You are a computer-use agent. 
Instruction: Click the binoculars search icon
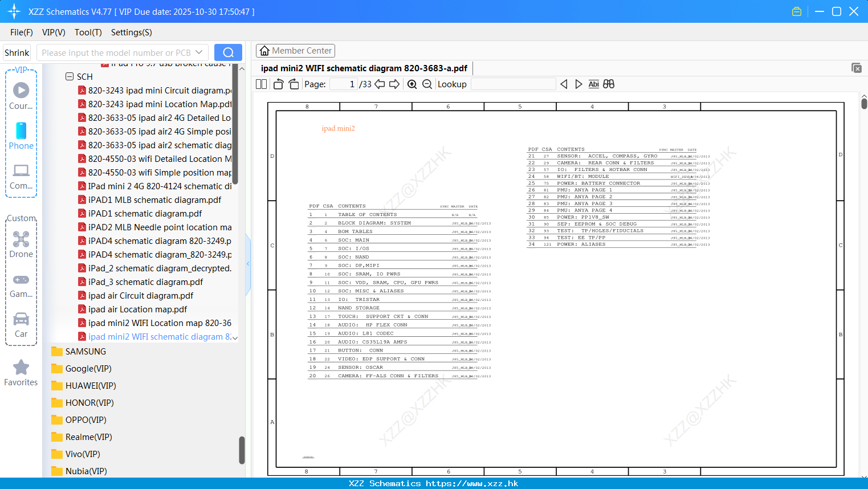pyautogui.click(x=609, y=84)
